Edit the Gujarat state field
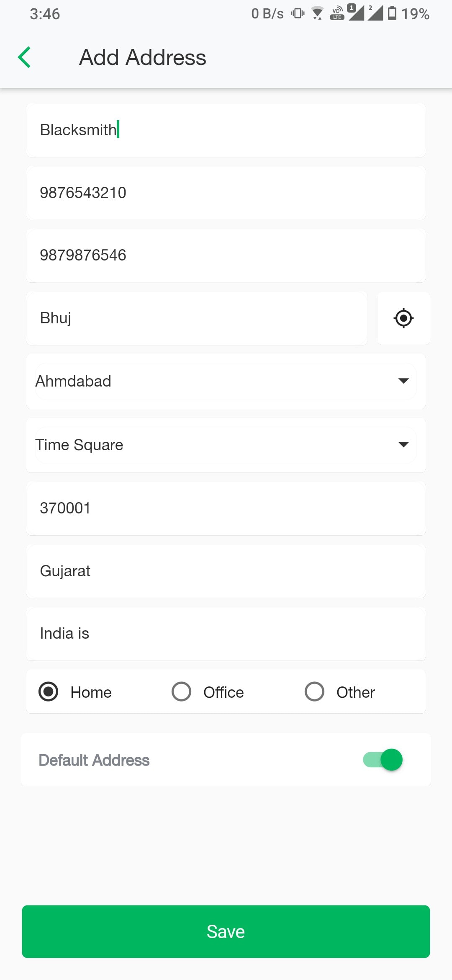This screenshot has height=980, width=452. (226, 571)
